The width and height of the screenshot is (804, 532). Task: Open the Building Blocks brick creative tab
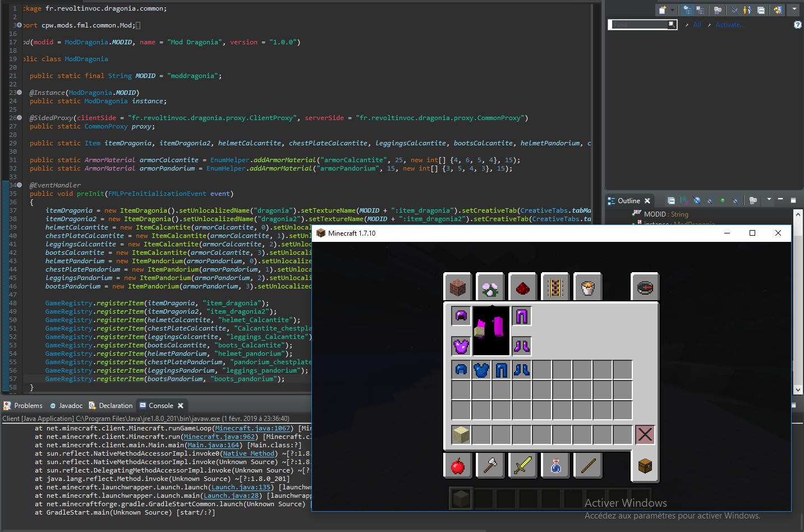pos(458,288)
